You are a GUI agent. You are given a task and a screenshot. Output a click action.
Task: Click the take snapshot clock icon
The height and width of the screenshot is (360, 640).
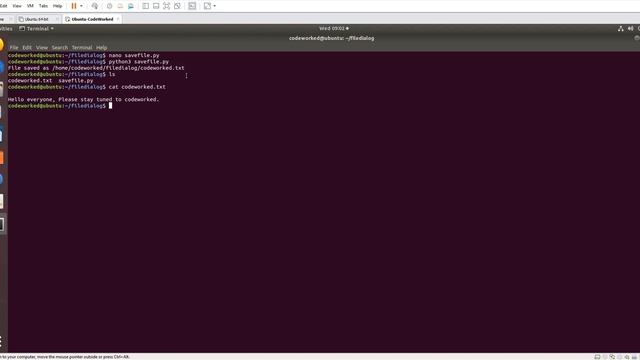pos(109,6)
